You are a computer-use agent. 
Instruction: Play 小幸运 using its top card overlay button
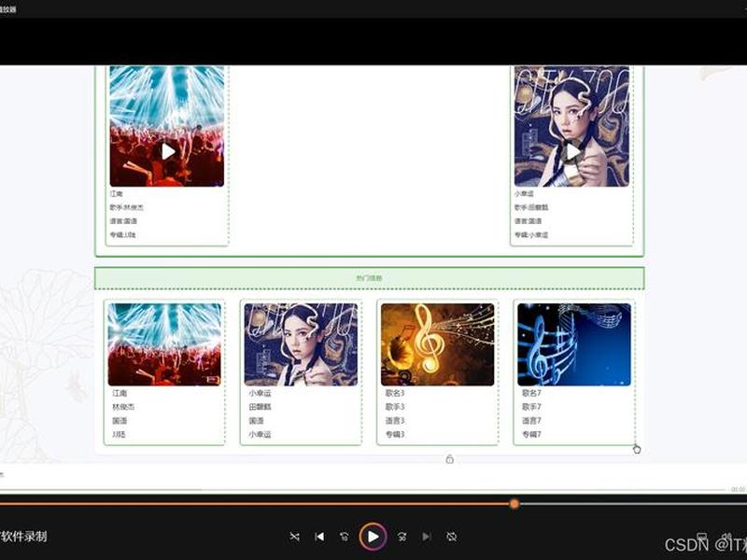[572, 151]
